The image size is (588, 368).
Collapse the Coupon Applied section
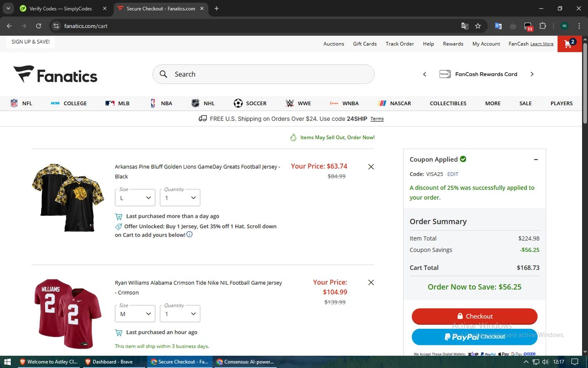coord(536,160)
